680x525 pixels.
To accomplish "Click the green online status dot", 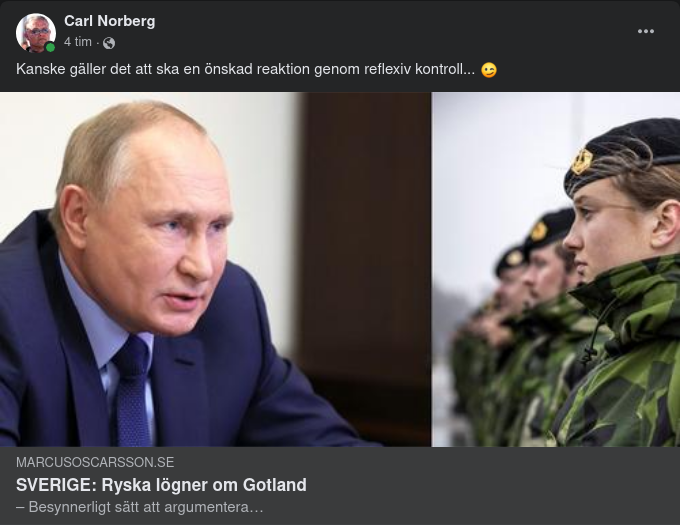I will [50, 48].
